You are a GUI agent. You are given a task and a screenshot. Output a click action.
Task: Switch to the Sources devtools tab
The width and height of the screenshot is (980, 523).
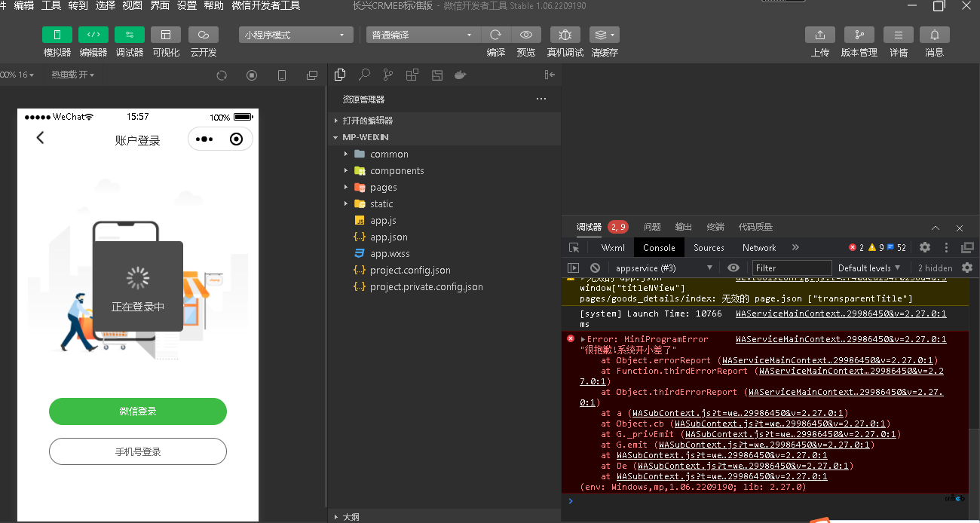(x=709, y=247)
